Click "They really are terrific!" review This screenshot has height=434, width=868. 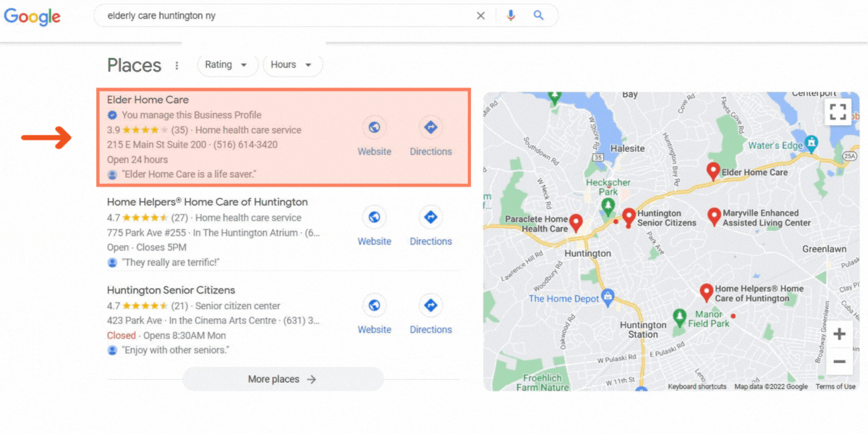(170, 263)
